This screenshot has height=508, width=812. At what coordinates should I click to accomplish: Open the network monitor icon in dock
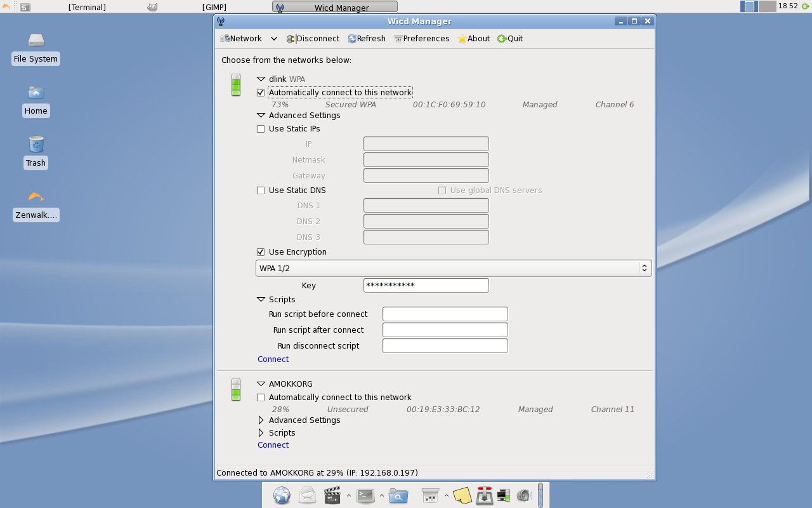tap(504, 495)
